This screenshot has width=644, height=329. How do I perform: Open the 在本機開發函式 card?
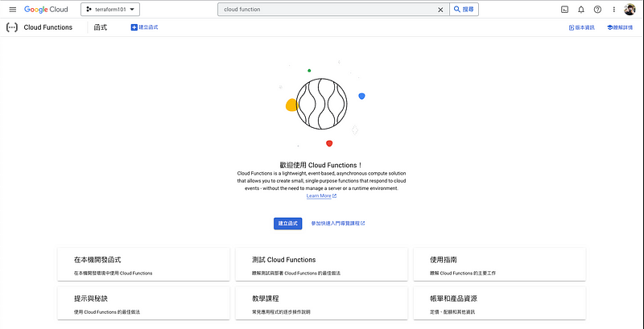143,265
